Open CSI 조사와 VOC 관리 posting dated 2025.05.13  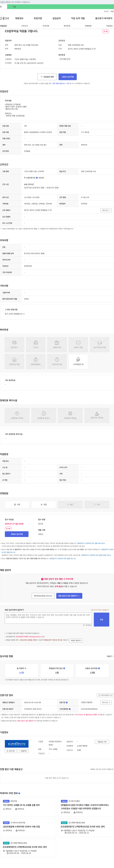(83, 827)
